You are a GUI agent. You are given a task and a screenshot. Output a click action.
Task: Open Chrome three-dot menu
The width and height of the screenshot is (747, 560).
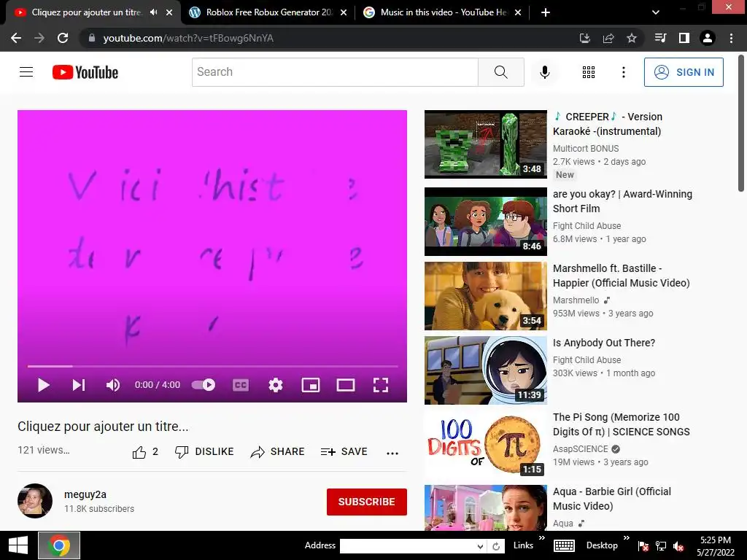point(731,38)
